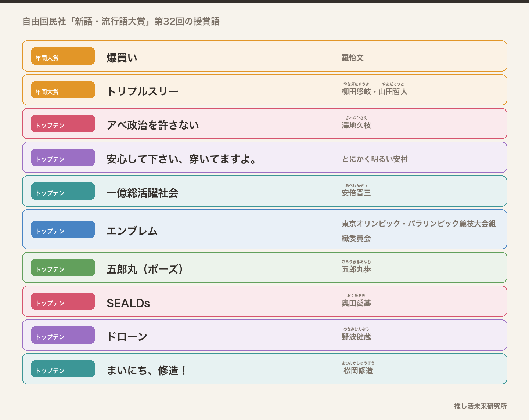Click the recipient name 澤地久枝
Viewport: 529px width, 420px height.
point(356,125)
